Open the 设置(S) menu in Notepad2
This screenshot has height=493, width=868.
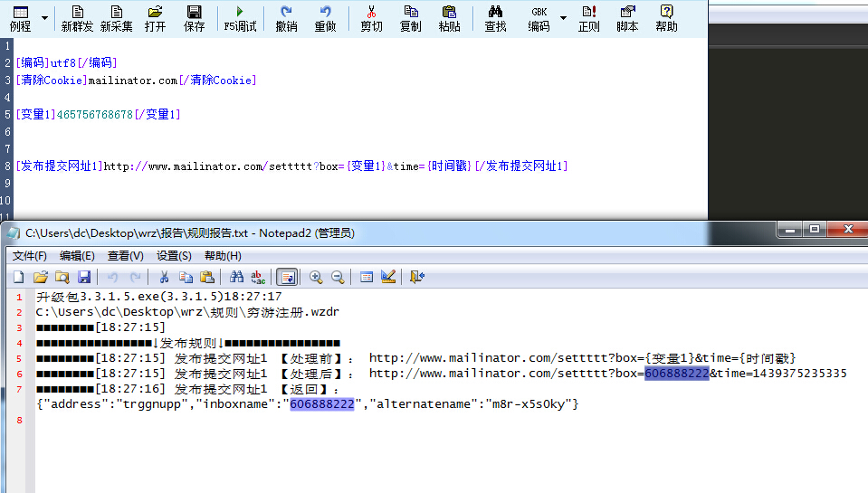tap(174, 256)
